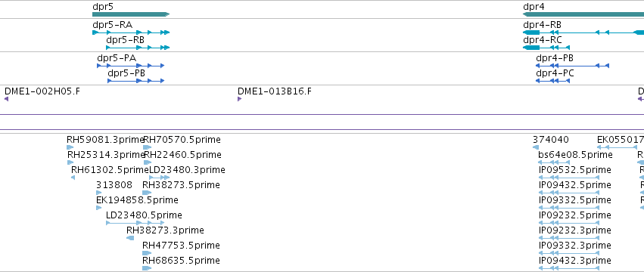Click the dpr5-RA transcript feature

[131, 32]
